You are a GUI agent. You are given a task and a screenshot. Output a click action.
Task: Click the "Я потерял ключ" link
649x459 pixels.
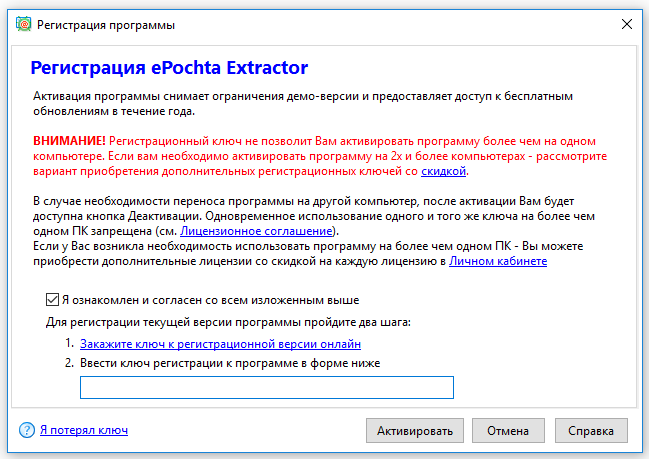click(x=84, y=430)
